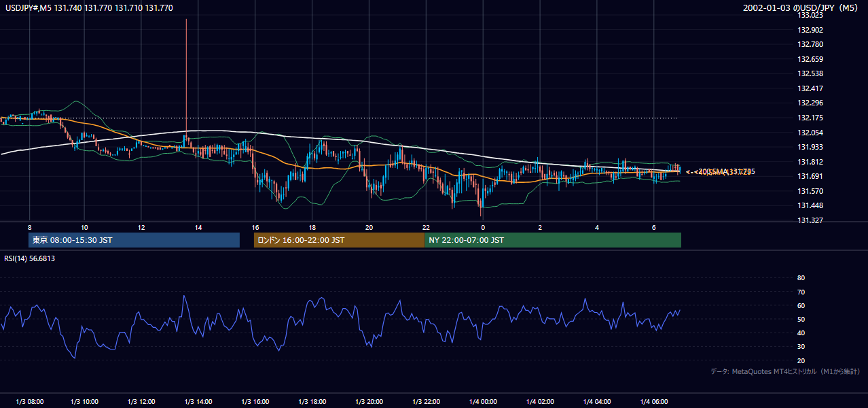Image resolution: width=868 pixels, height=408 pixels.
Task: Select the 132.538 price axis label
Action: (811, 73)
